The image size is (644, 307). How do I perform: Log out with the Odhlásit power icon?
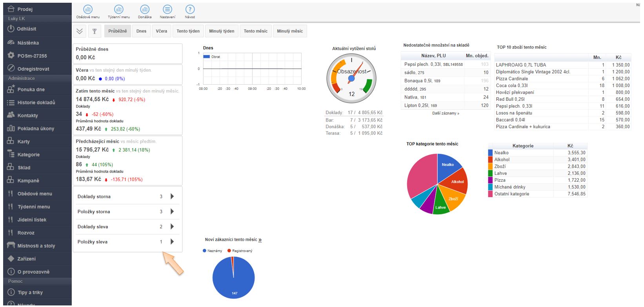[x=11, y=29]
